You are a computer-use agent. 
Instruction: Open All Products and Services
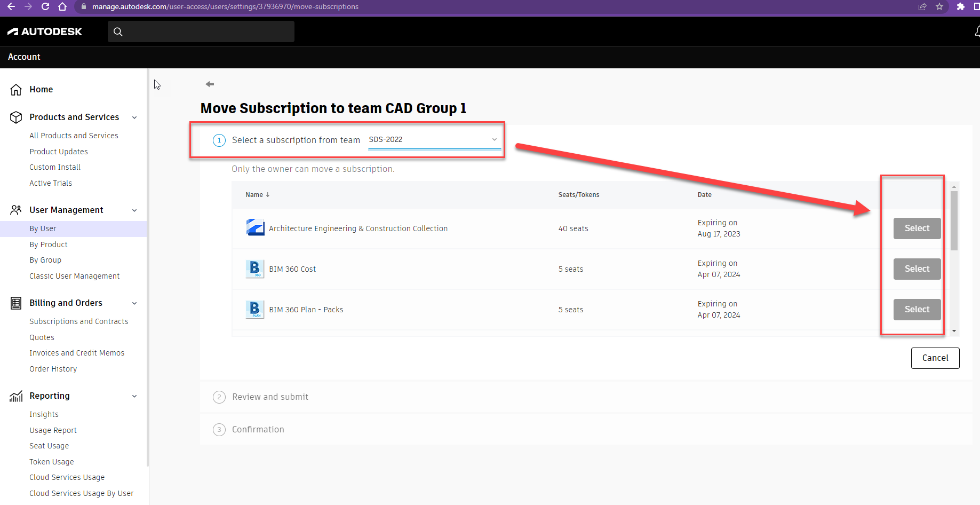coord(74,136)
